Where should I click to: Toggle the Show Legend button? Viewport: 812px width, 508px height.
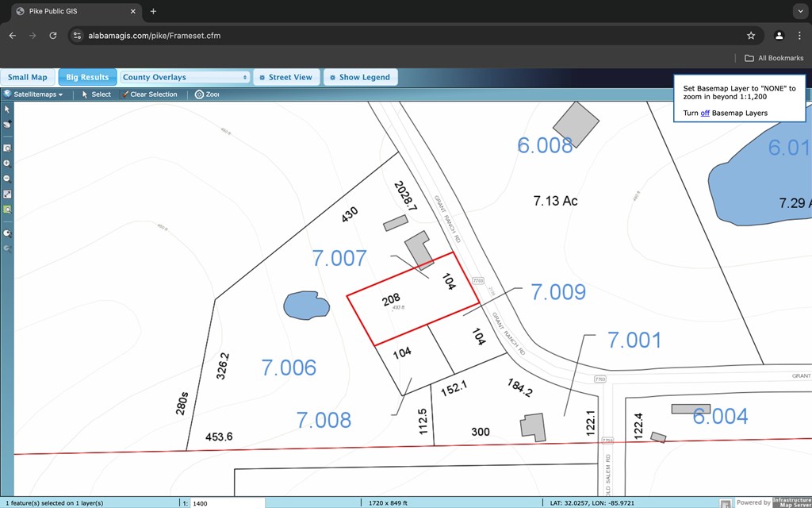pos(360,77)
